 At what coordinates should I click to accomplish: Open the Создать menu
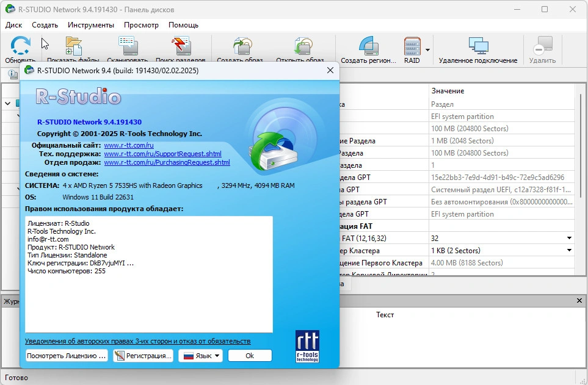[x=45, y=25]
